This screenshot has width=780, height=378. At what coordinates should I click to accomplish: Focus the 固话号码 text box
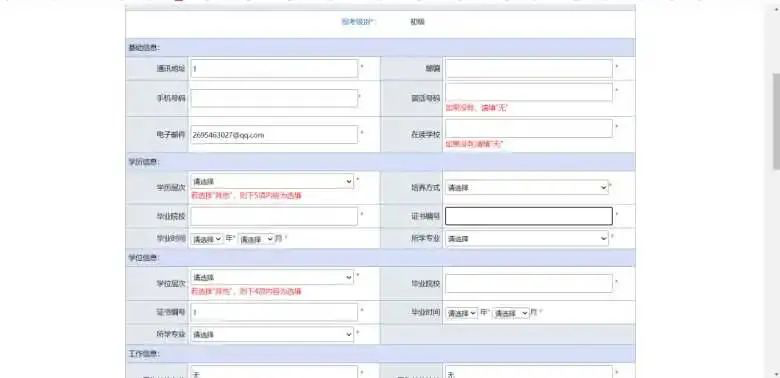tap(529, 92)
